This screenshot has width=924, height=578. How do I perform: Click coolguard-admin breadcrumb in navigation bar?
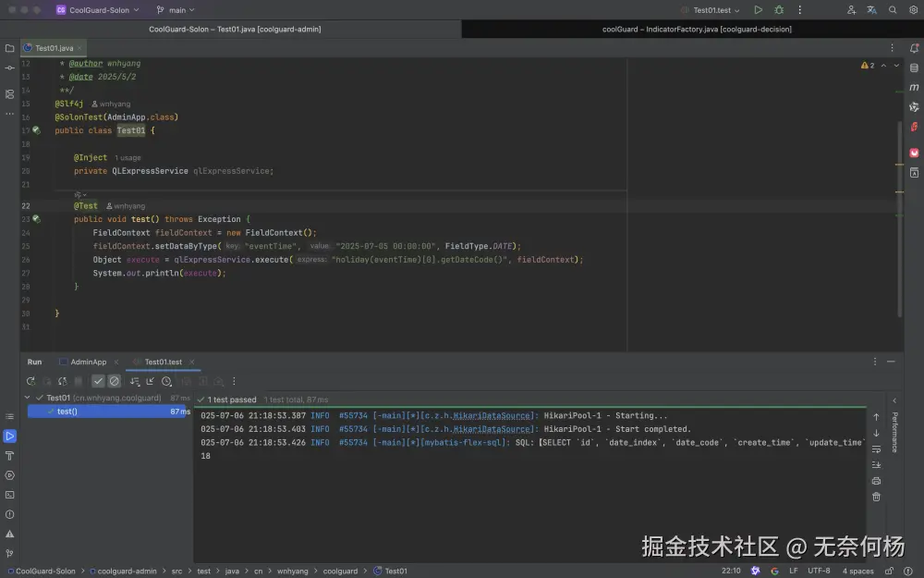(127, 571)
